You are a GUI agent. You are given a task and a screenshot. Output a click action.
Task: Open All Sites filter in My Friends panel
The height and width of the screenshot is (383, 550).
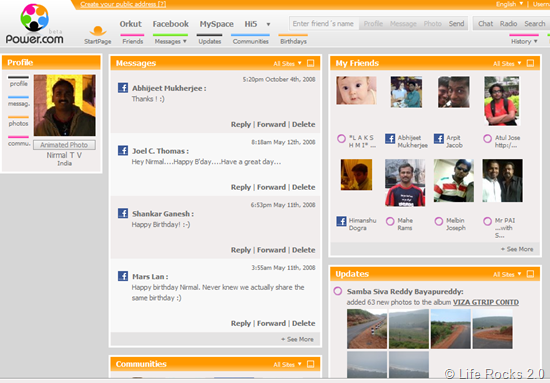click(x=507, y=63)
